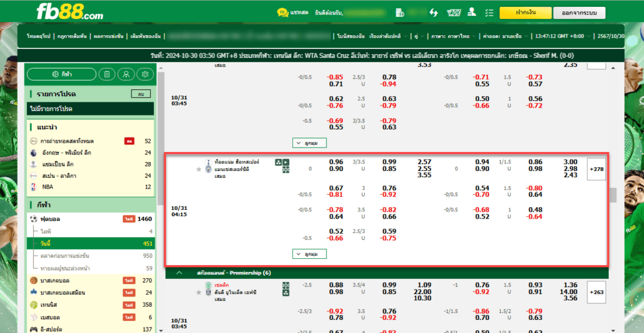Click the statistics icon under Celtic pitch icon
Image resolution: width=644 pixels, height=333 pixels.
point(286,293)
